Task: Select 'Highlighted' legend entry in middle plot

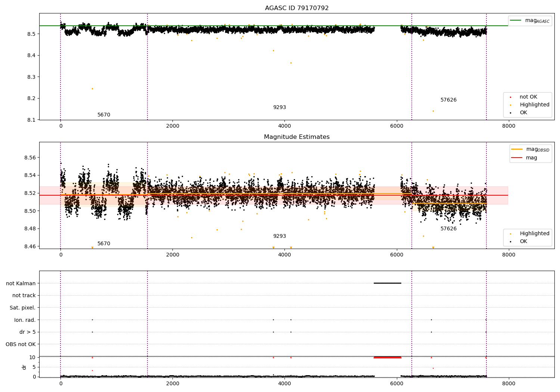Action: [534, 234]
